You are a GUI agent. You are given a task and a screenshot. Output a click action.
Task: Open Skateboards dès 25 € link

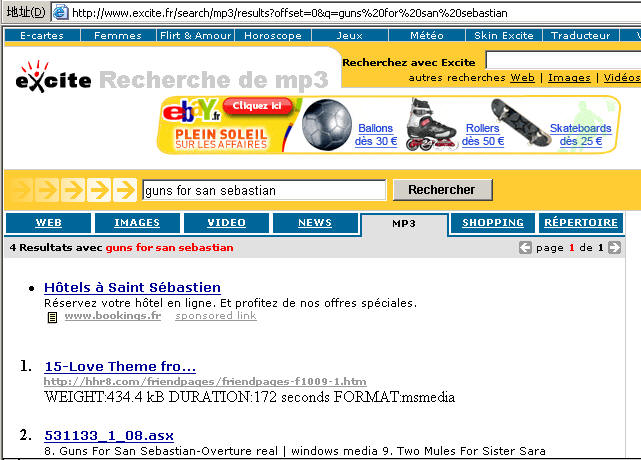[x=580, y=135]
